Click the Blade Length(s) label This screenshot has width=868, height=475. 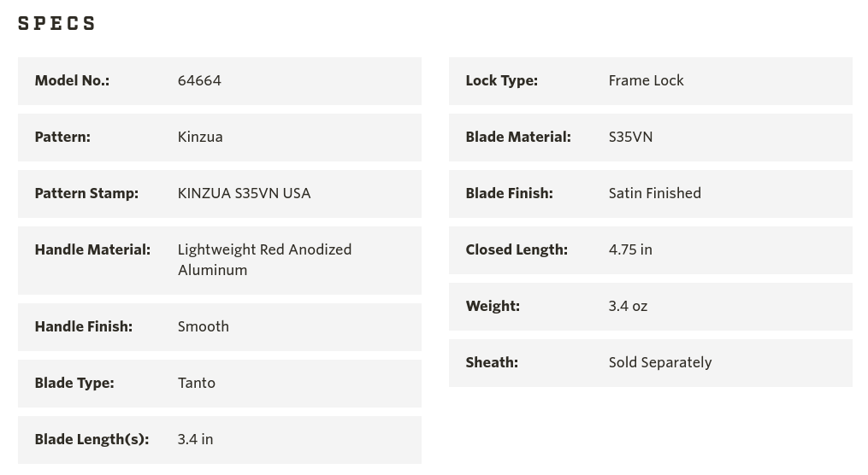click(x=92, y=439)
